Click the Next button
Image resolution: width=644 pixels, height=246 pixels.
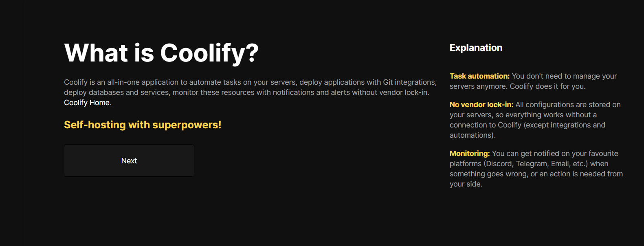point(129,160)
